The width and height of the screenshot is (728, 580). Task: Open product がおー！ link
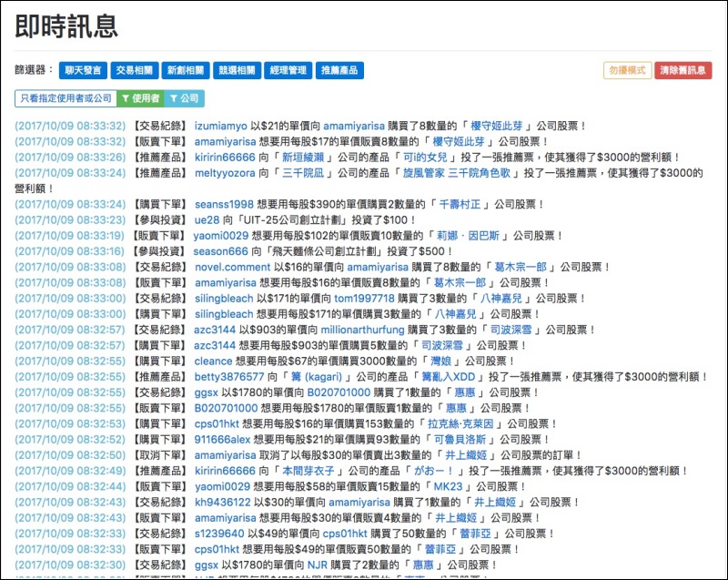[434, 471]
